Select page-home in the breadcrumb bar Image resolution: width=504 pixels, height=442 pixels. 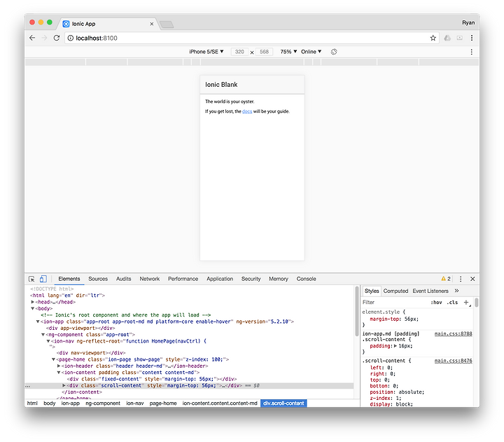coord(163,403)
